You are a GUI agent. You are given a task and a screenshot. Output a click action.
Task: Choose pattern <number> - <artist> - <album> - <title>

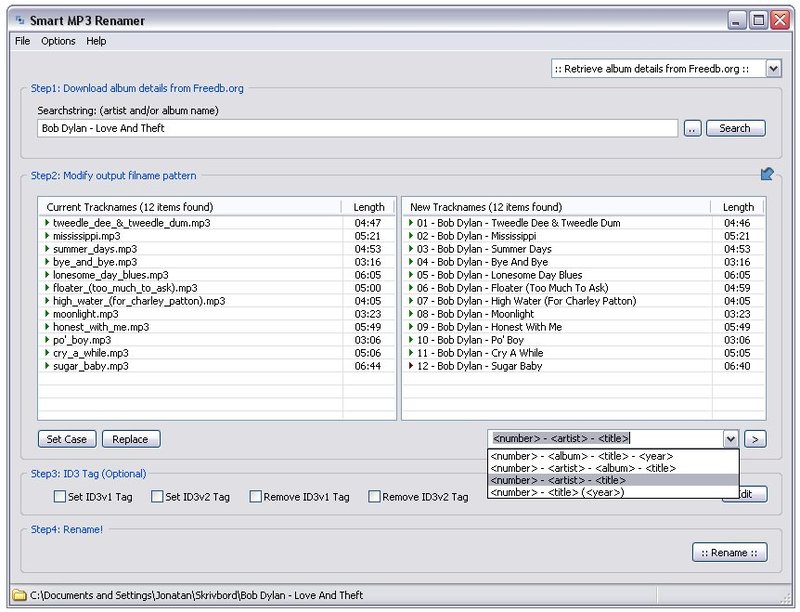[x=613, y=468]
